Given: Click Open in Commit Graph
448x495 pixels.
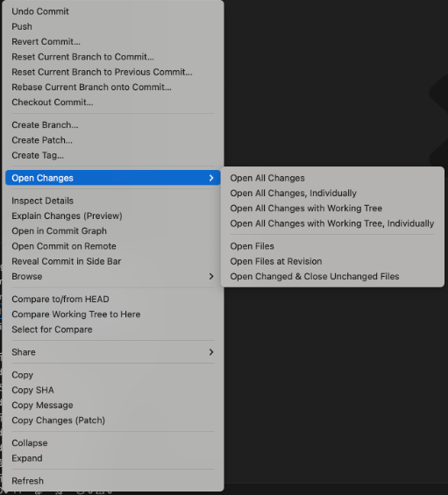Looking at the screenshot, I should 59,231.
